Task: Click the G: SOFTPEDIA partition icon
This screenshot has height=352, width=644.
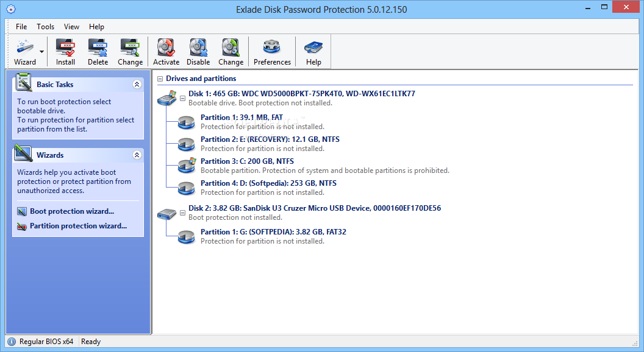Action: (x=186, y=237)
